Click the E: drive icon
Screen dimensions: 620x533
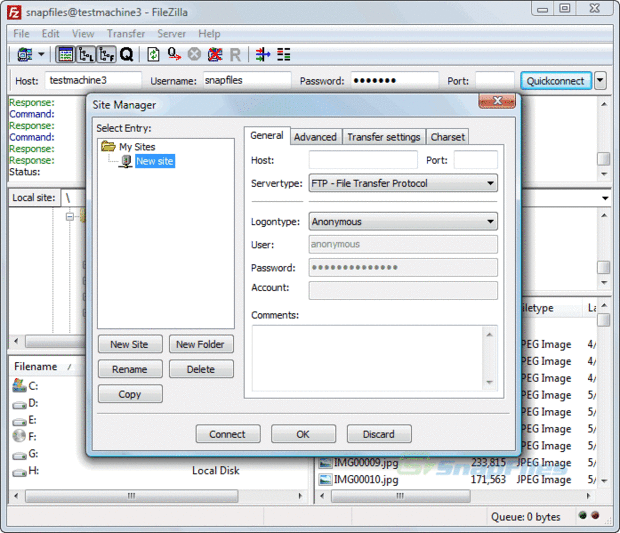point(19,422)
